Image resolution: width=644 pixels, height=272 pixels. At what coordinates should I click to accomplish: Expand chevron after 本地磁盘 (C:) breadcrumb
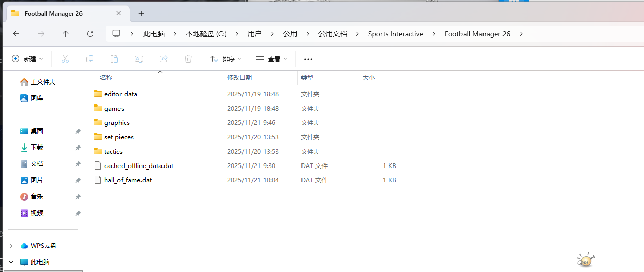point(237,34)
